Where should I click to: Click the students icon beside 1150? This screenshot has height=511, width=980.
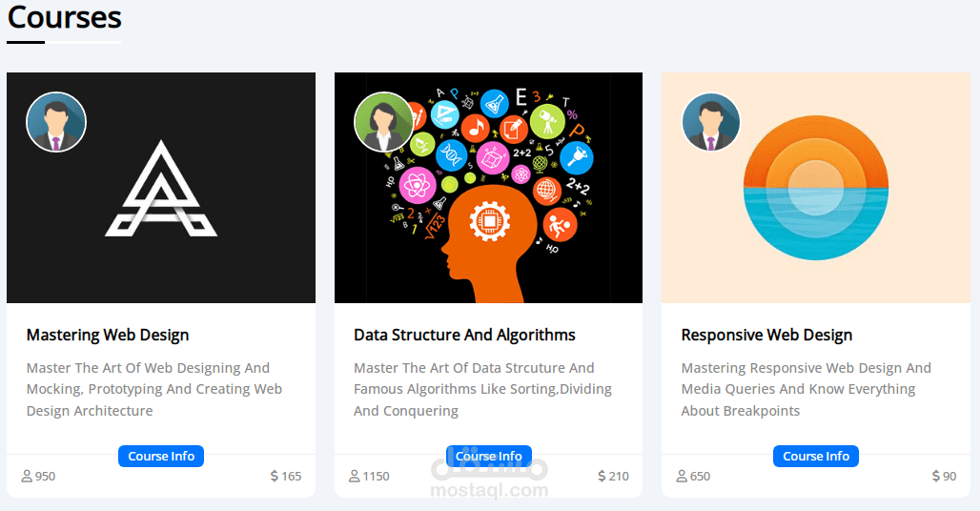pyautogui.click(x=355, y=476)
